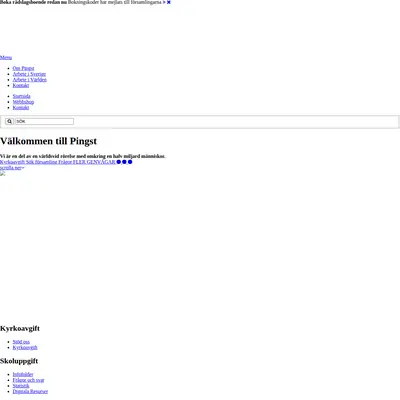
Task: Open the Statistik link
Action: point(21,386)
